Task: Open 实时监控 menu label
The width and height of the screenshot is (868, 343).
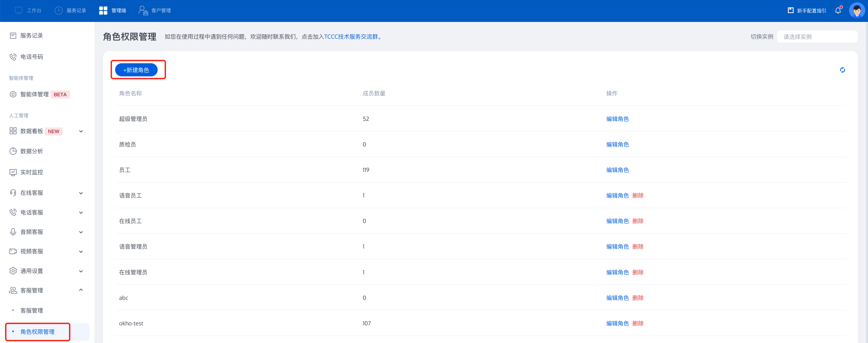Action: [x=32, y=172]
